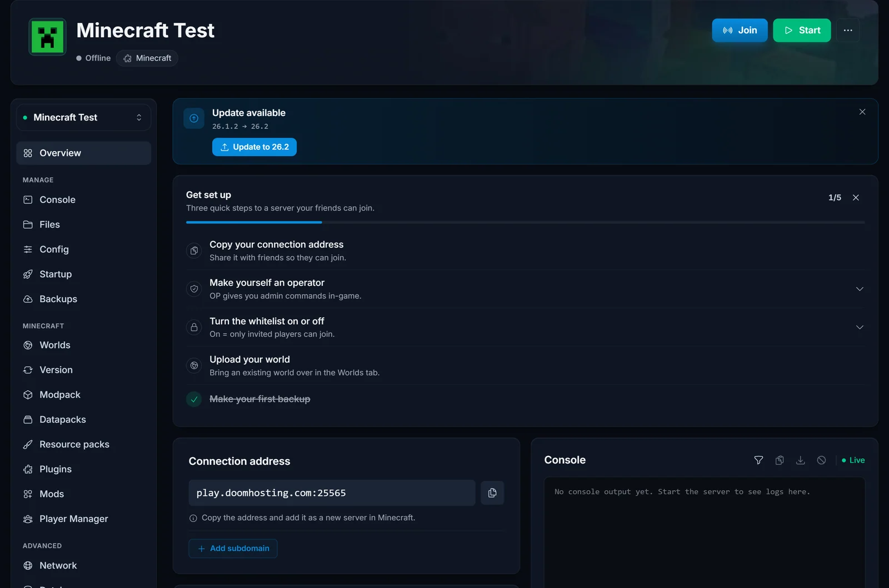The image size is (889, 588).
Task: Copy console output using clipboard icon
Action: coord(780,460)
